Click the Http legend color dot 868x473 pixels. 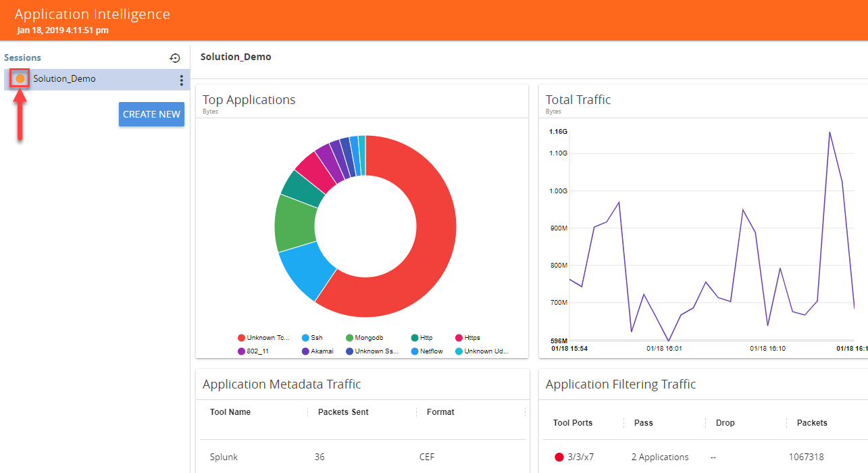[x=414, y=338]
